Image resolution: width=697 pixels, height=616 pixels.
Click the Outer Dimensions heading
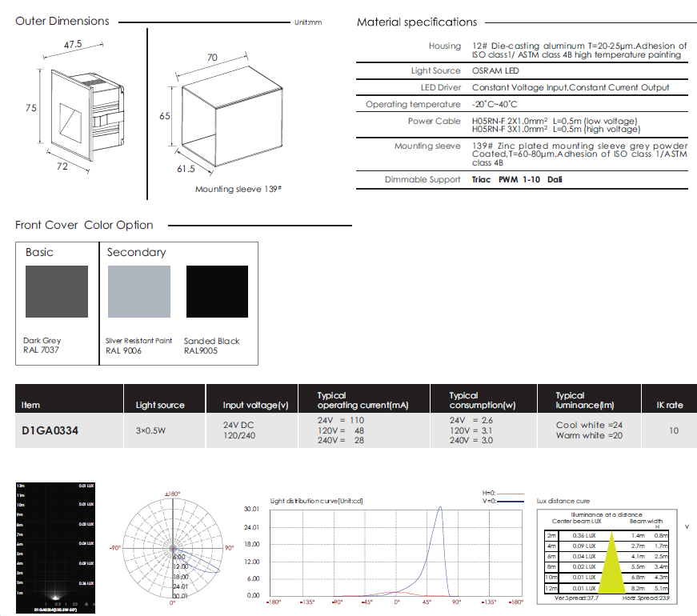point(62,21)
